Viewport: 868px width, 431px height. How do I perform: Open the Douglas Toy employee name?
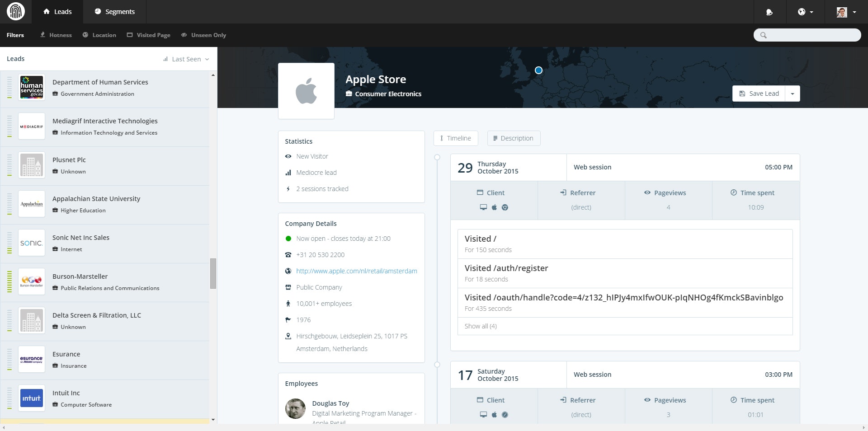(x=330, y=403)
